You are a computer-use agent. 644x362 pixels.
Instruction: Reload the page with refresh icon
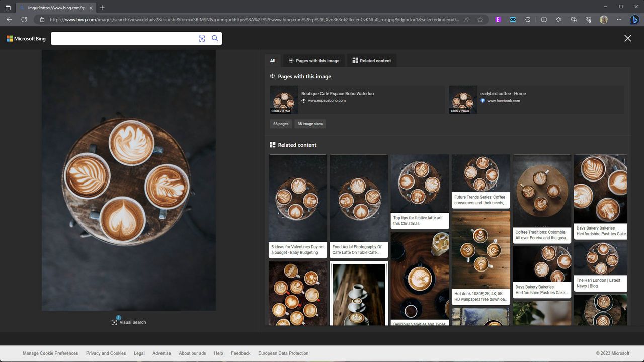(x=24, y=20)
